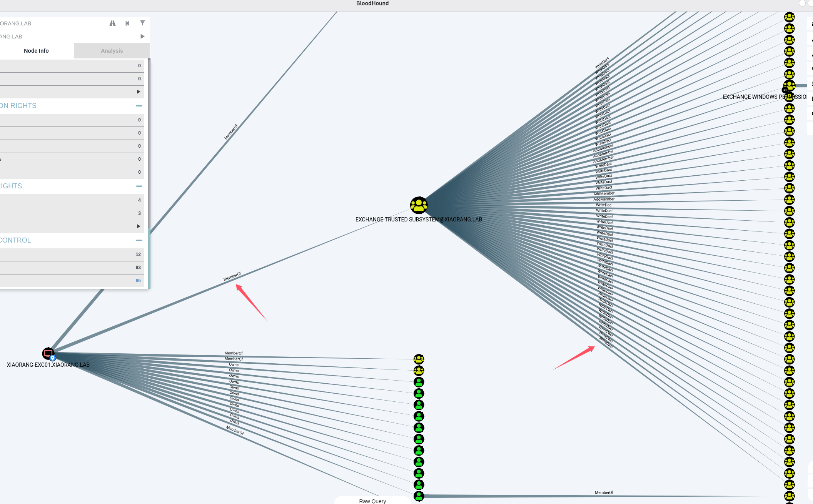Click the blue 86 count link
Screen dimensions: 813x504
point(138,281)
